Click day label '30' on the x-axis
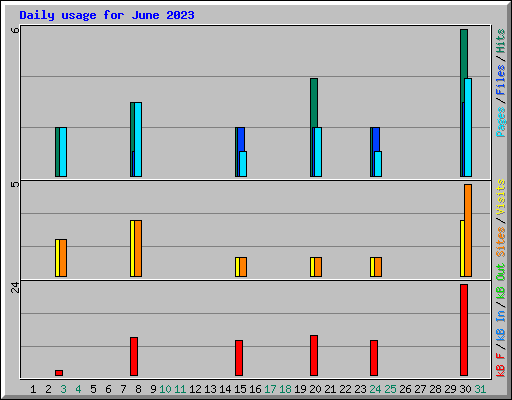The height and width of the screenshot is (400, 512). tap(465, 389)
